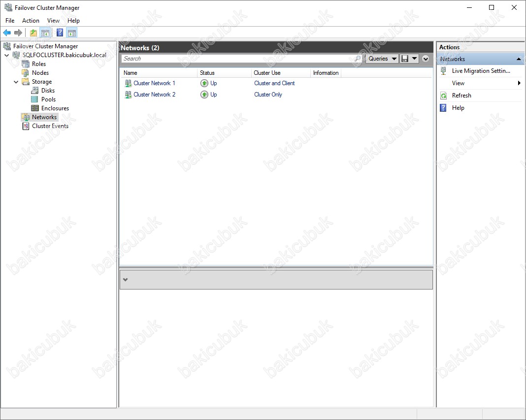
Task: Click the Forward arrow toolbar icon
Action: [18, 32]
